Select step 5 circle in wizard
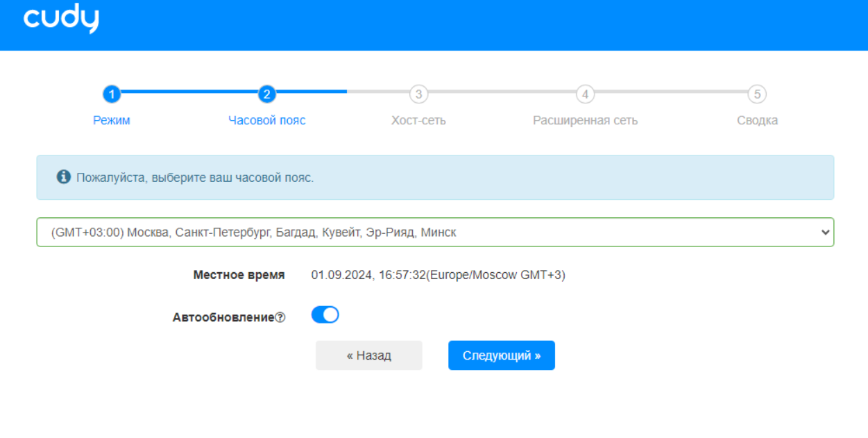Viewport: 868px width, 438px height. point(757,94)
